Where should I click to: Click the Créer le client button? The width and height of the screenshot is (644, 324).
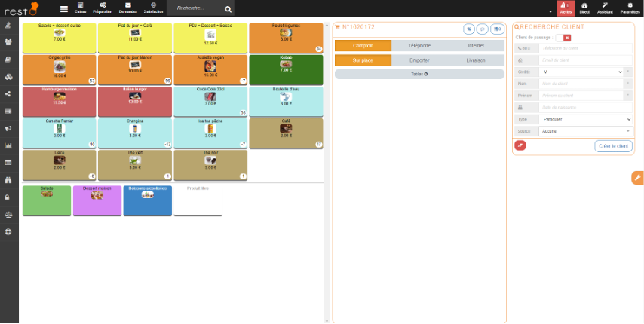click(612, 145)
